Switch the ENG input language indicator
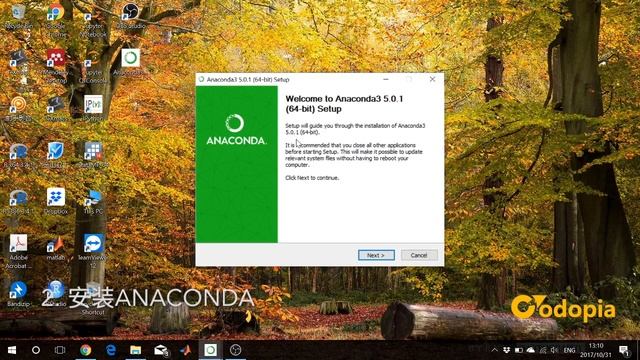The width and height of the screenshot is (640, 360). [569, 350]
